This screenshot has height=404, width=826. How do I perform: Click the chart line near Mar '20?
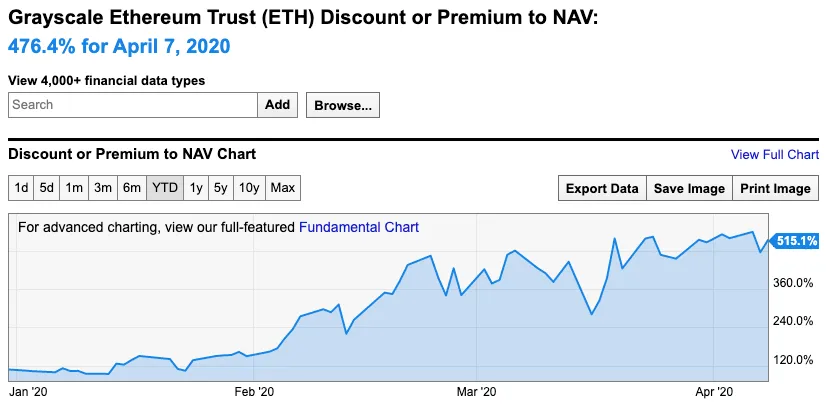coord(476,280)
